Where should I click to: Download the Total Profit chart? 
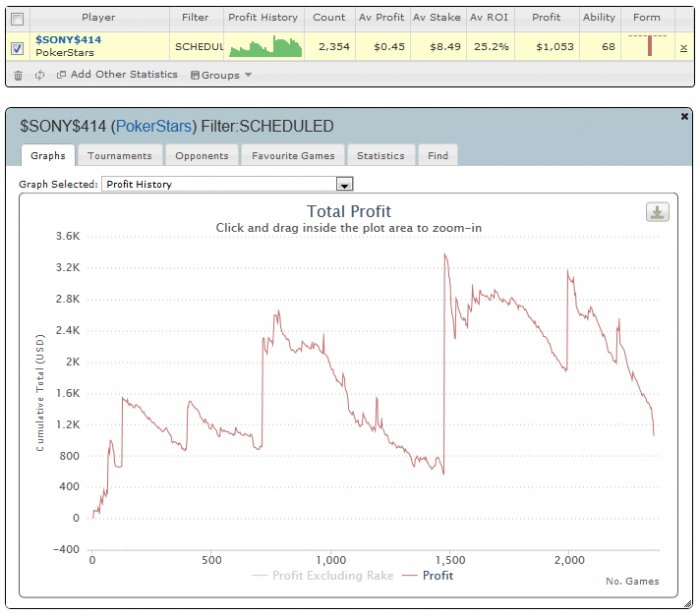657,212
